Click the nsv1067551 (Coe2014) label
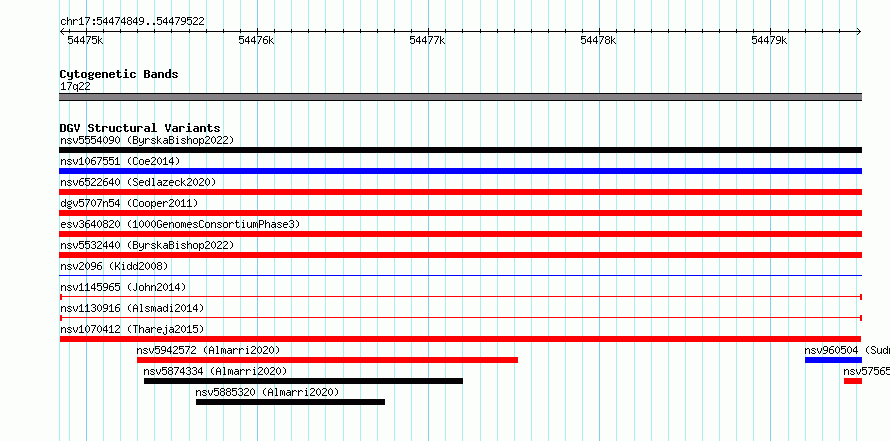The image size is (890, 441). coord(120,161)
